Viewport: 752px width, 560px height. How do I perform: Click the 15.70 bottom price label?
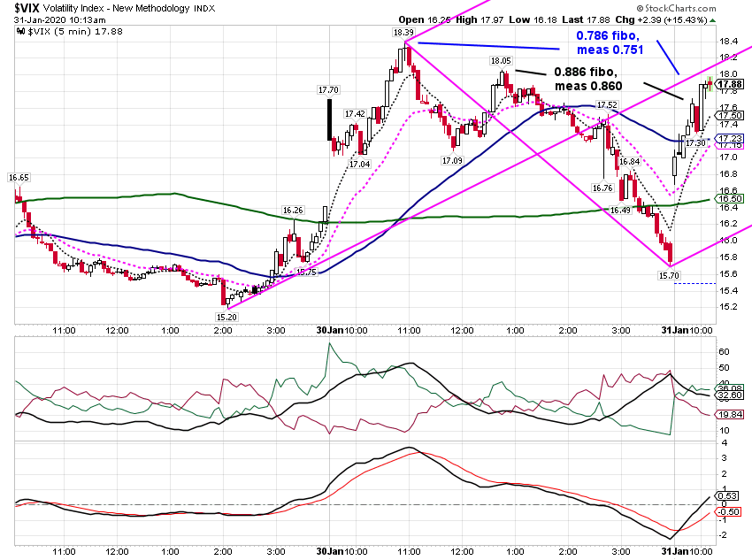669,275
